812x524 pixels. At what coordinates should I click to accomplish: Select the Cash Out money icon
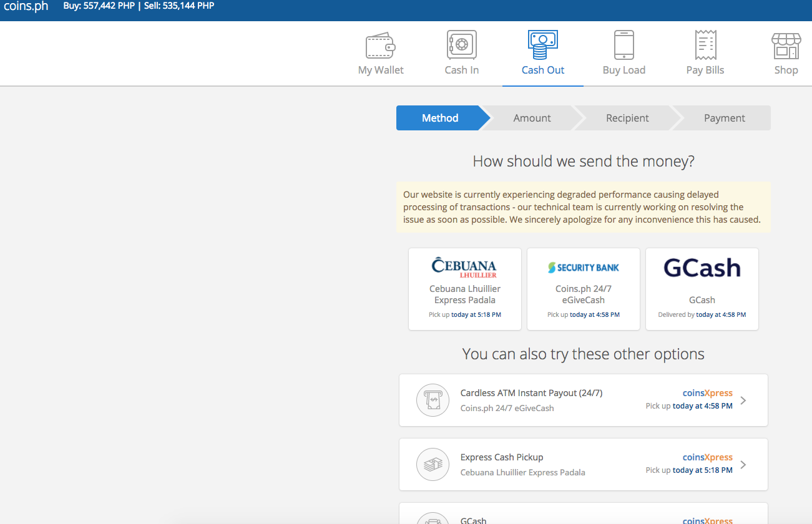pyautogui.click(x=543, y=45)
